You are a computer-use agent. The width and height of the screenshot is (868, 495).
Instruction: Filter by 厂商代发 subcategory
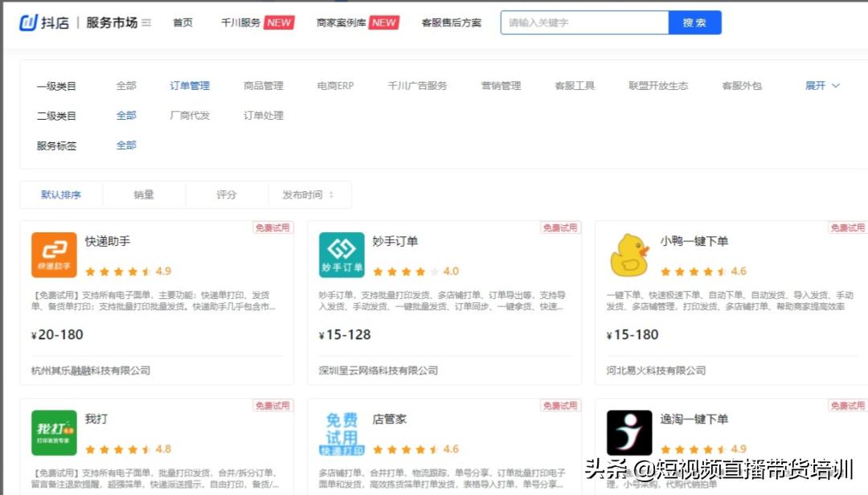pyautogui.click(x=189, y=115)
